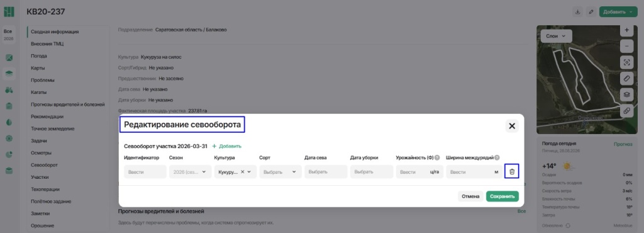Image resolution: width=644 pixels, height=233 pixels.
Task: Click the map icon in left sidebar
Action: pyautogui.click(x=9, y=57)
